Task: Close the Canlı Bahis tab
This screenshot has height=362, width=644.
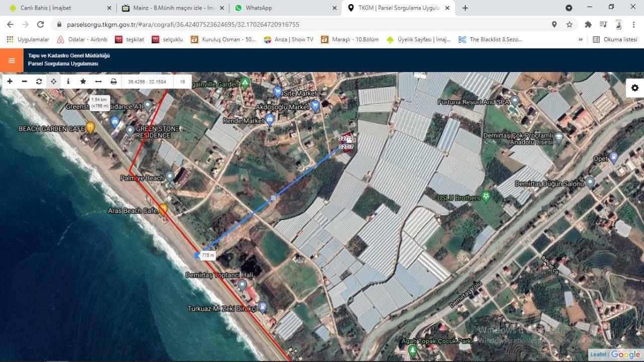Action: (109, 8)
